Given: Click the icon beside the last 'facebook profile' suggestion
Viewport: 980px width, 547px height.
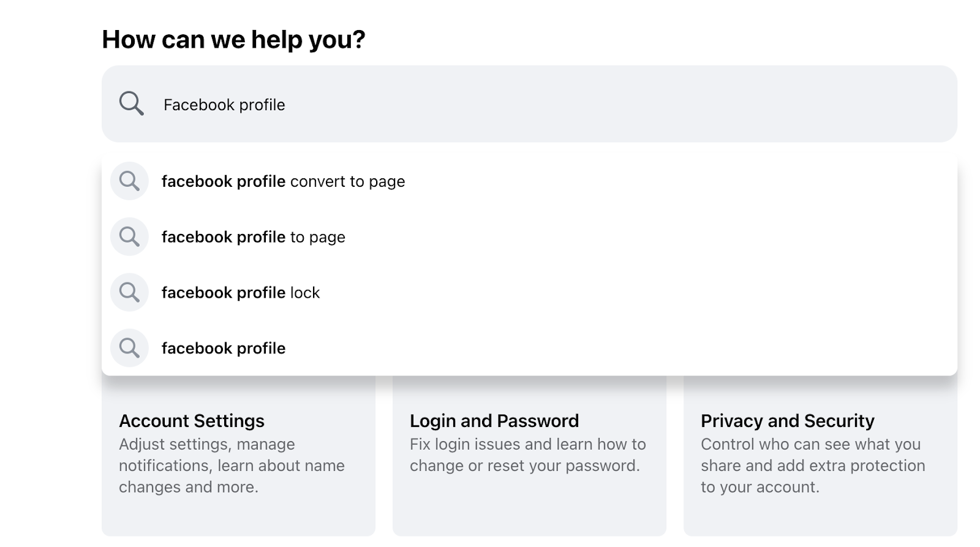Looking at the screenshot, I should pyautogui.click(x=129, y=349).
